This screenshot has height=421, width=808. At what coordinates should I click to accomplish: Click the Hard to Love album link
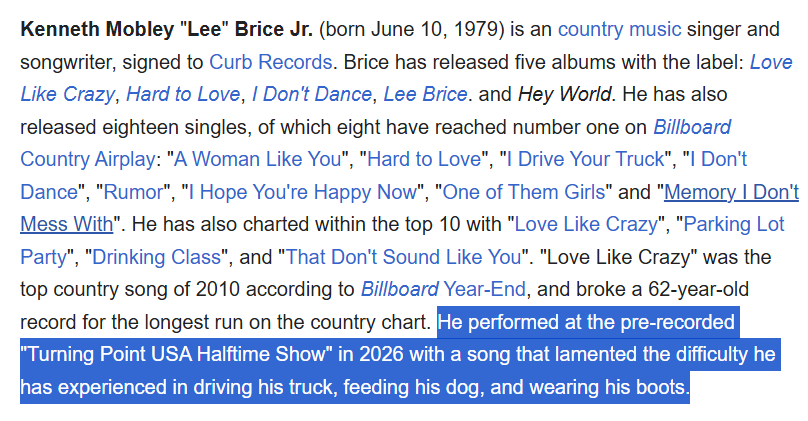click(x=183, y=94)
